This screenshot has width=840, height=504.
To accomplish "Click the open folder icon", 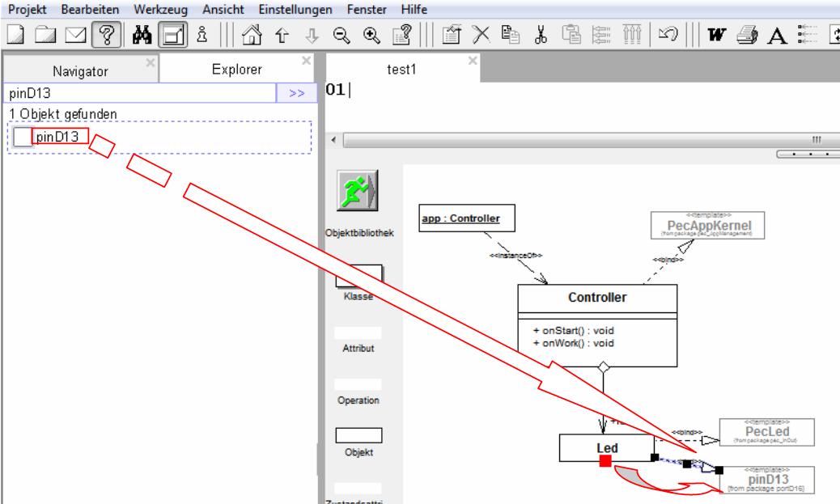I will point(45,35).
